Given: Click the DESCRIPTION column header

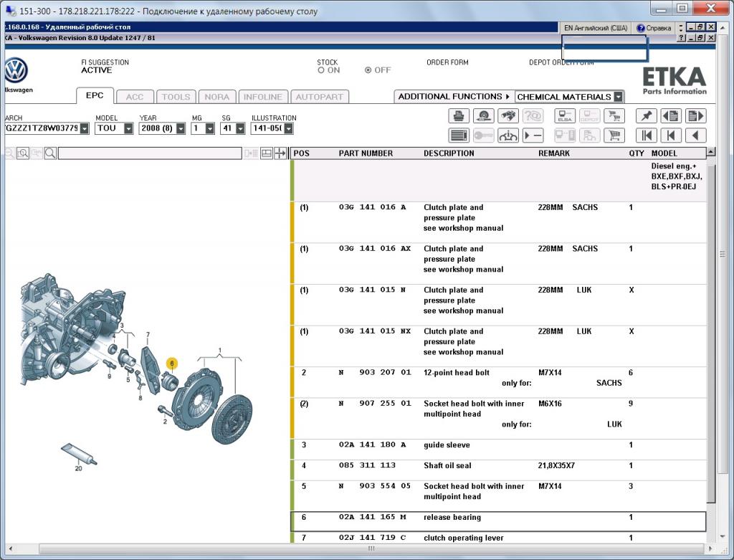Looking at the screenshot, I should [x=449, y=153].
